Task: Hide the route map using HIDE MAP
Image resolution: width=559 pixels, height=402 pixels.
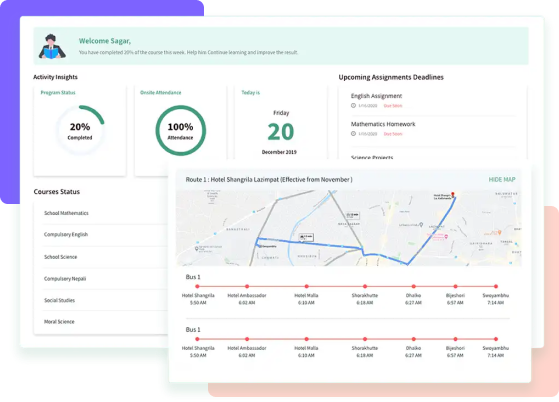Action: coord(502,180)
